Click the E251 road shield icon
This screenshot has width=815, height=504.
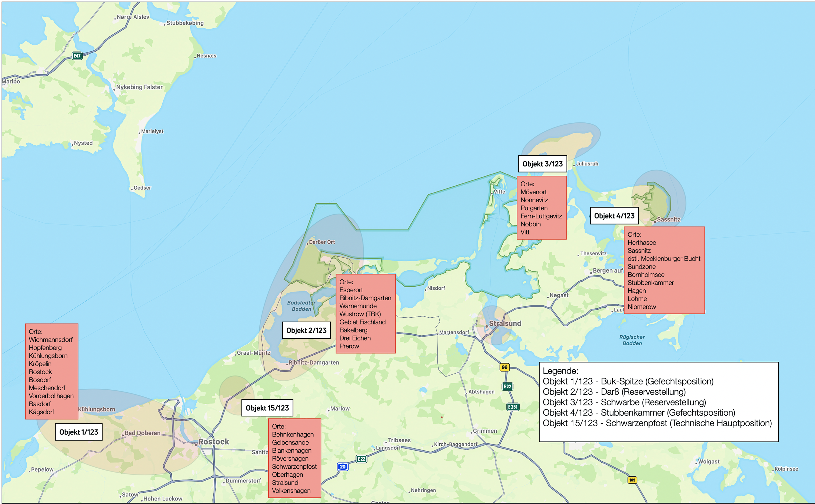click(513, 407)
